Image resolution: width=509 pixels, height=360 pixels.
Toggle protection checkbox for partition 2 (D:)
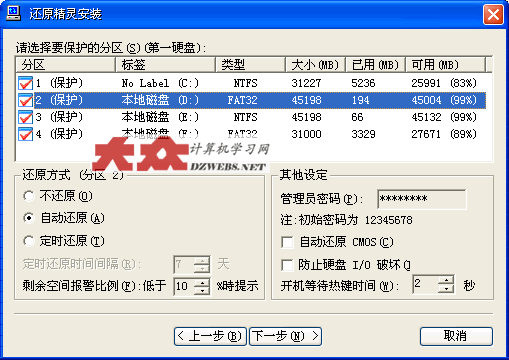25,100
